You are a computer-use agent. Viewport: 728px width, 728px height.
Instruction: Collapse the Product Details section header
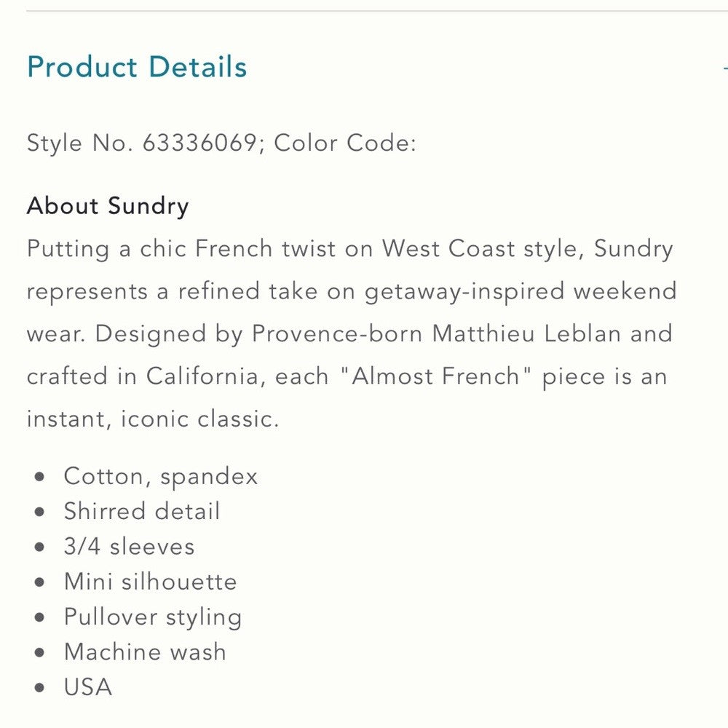coord(137,68)
